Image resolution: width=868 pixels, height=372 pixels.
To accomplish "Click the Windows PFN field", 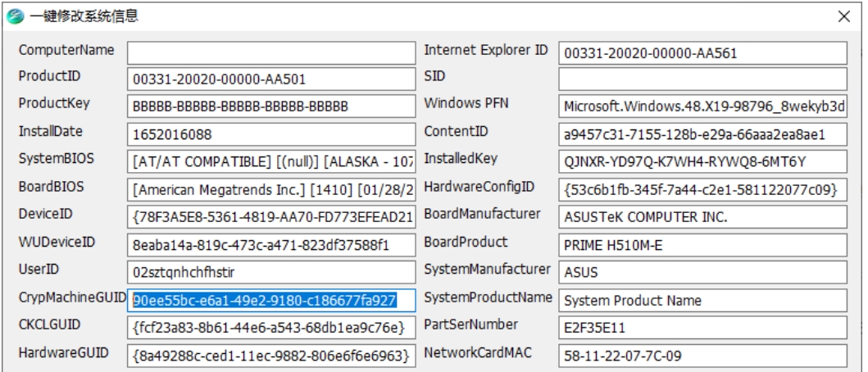I will [x=702, y=107].
